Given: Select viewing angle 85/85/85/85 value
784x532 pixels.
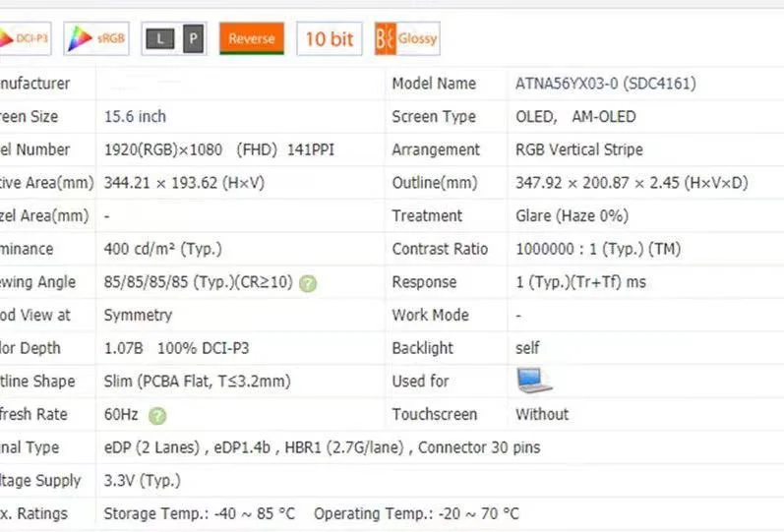Looking at the screenshot, I should [x=198, y=282].
